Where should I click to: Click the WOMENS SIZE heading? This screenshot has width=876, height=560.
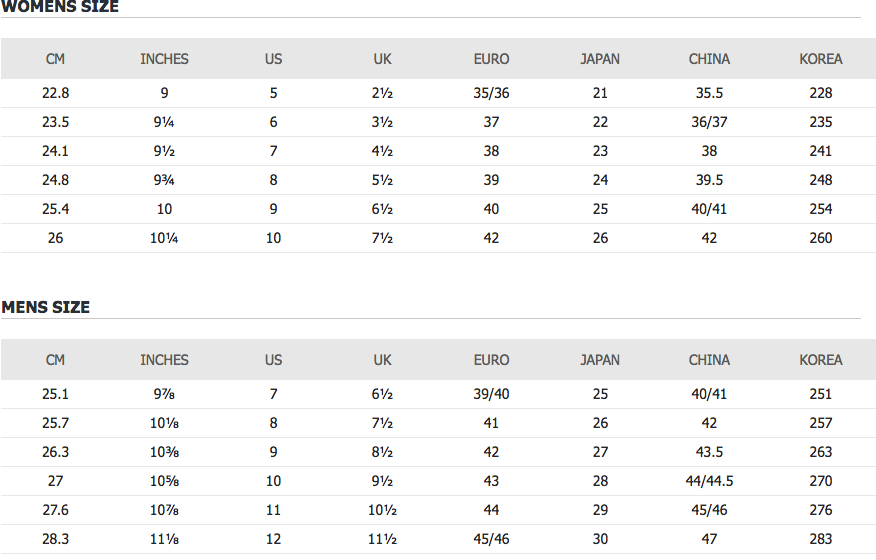click(x=60, y=7)
